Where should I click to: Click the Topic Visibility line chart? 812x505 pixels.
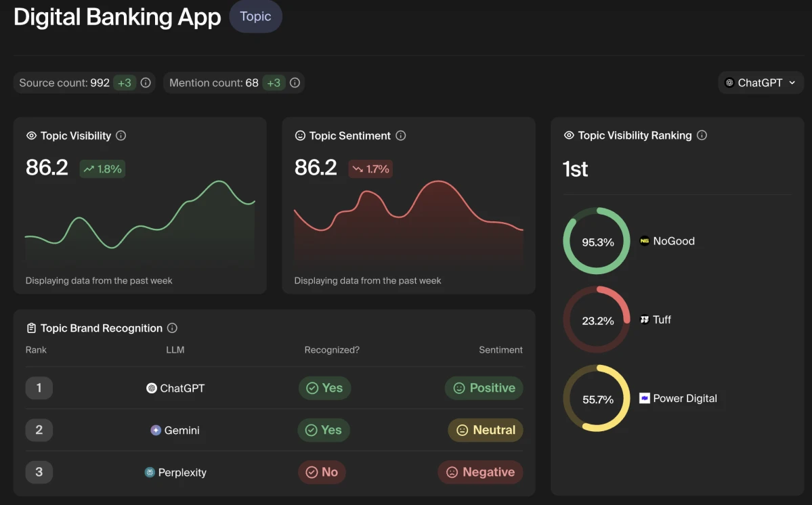click(x=140, y=223)
